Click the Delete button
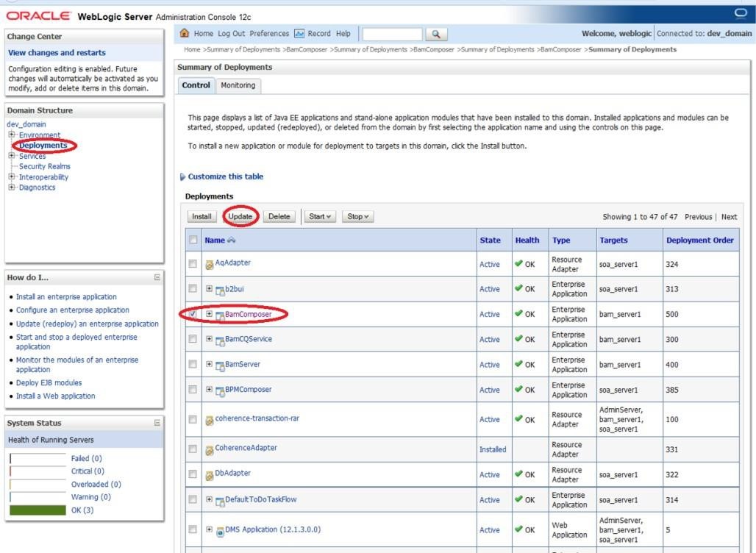 [279, 216]
